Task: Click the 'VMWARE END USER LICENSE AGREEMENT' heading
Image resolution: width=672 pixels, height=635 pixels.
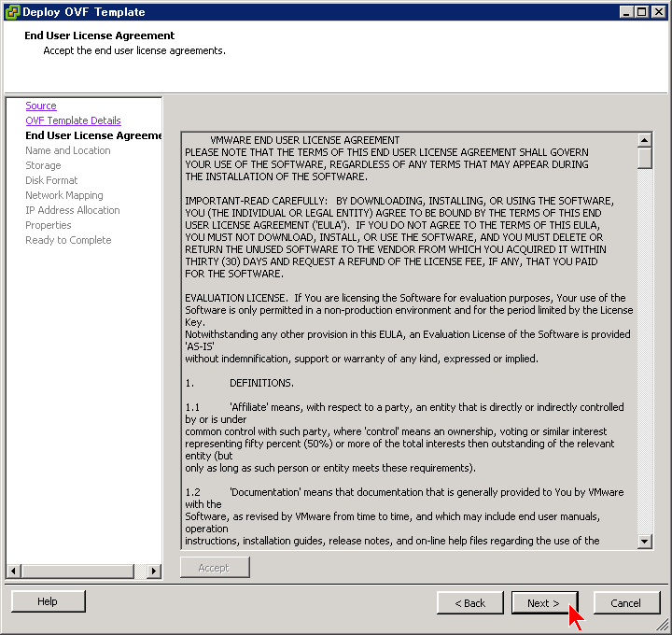Action: tap(304, 140)
